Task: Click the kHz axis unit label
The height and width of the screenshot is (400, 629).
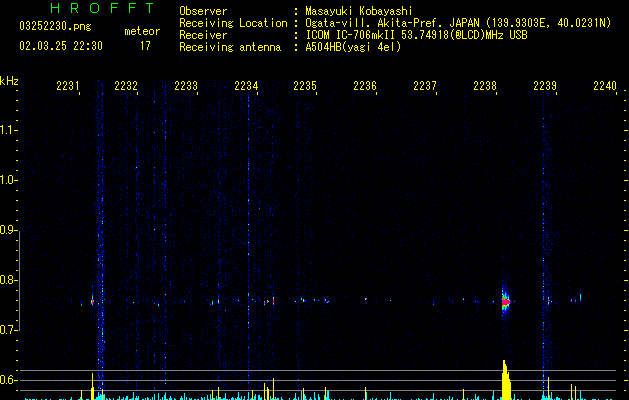Action: coord(9,81)
